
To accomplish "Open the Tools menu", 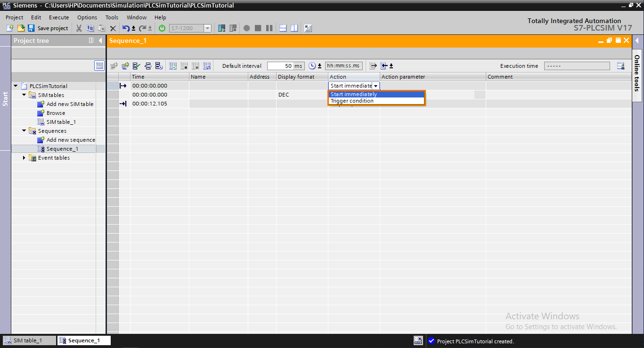I will [x=112, y=17].
